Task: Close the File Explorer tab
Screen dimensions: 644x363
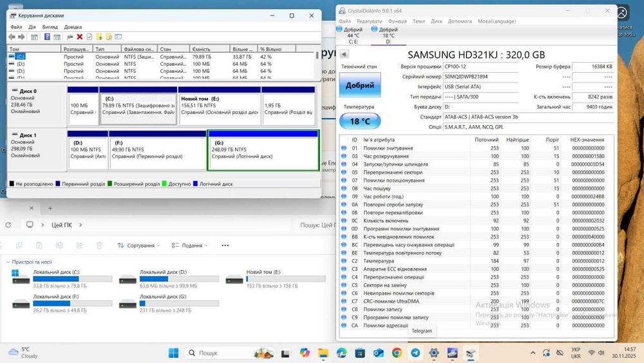Action: 32,208
